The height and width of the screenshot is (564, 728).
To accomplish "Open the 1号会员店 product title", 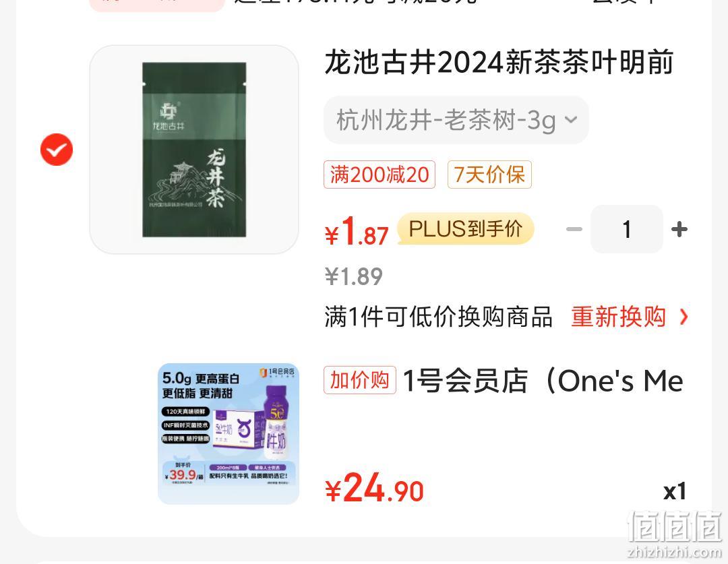I will [543, 381].
